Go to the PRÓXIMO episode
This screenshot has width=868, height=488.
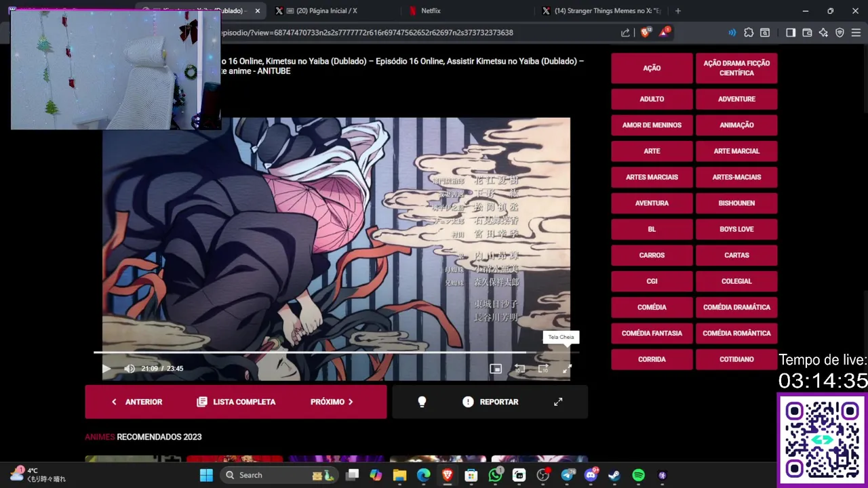point(332,402)
